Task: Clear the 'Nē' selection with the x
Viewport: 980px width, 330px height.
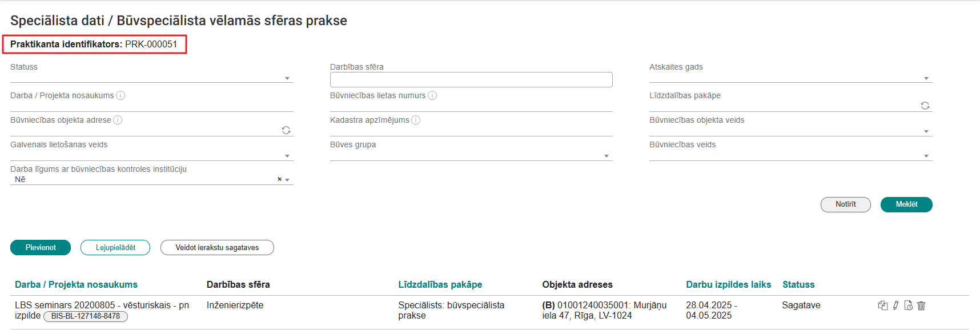Action: pos(279,179)
